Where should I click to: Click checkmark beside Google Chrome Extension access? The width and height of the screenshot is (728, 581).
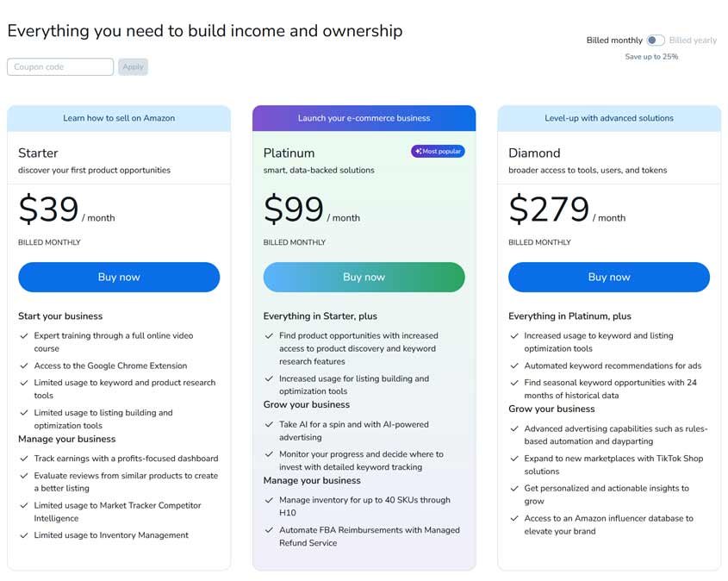click(x=23, y=366)
